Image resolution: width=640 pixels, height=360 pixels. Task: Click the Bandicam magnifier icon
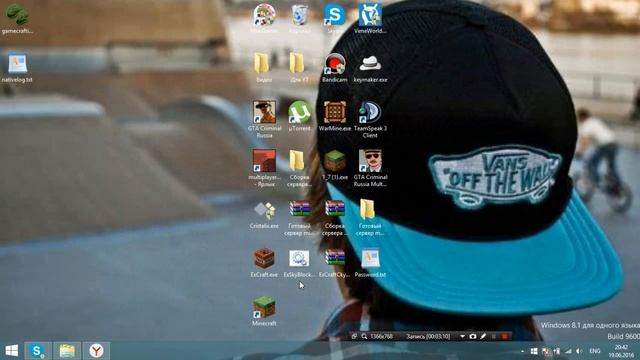pos(364,336)
